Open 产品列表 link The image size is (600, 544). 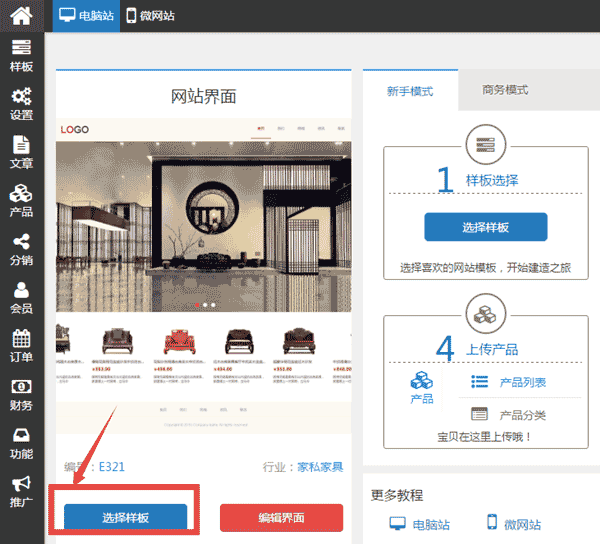(x=523, y=382)
